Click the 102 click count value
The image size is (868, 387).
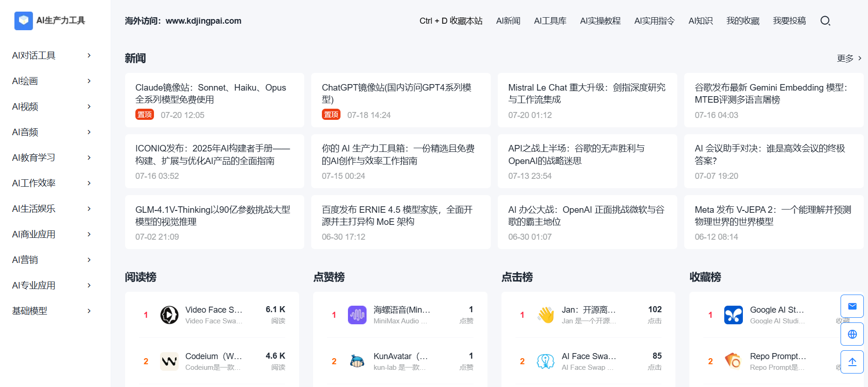(x=655, y=309)
